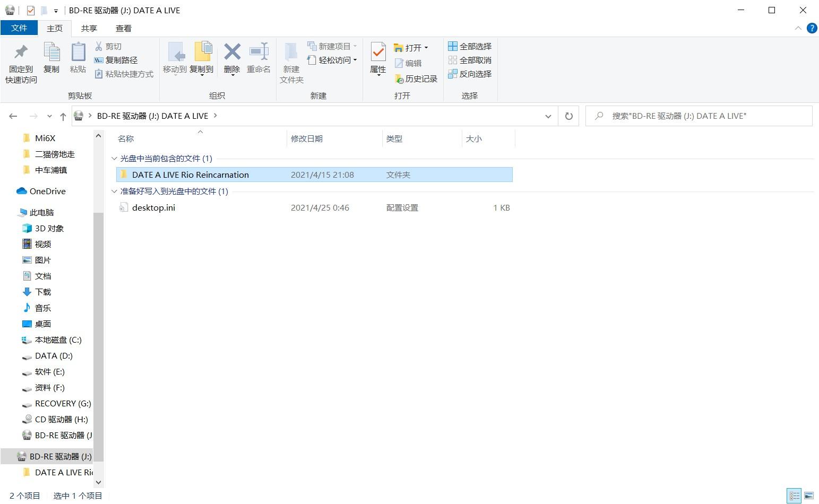Open the 文件 (File) menu
The width and height of the screenshot is (819, 504).
19,28
